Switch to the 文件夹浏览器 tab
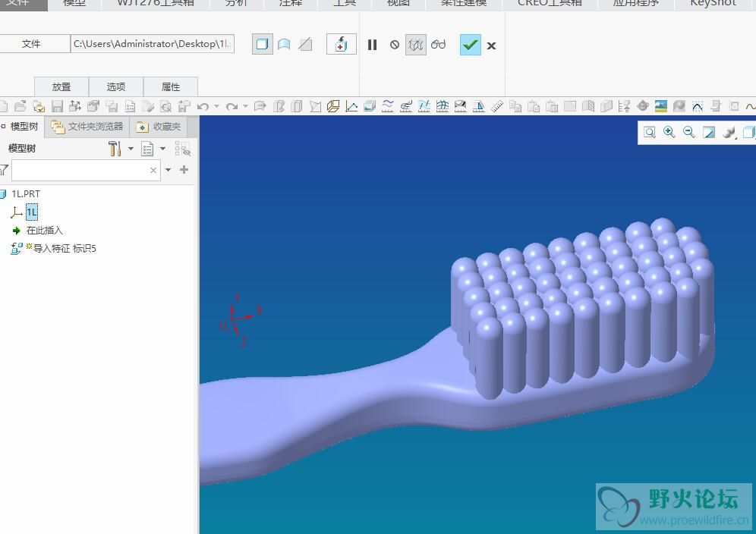Screen dimensions: 756x534 point(88,127)
